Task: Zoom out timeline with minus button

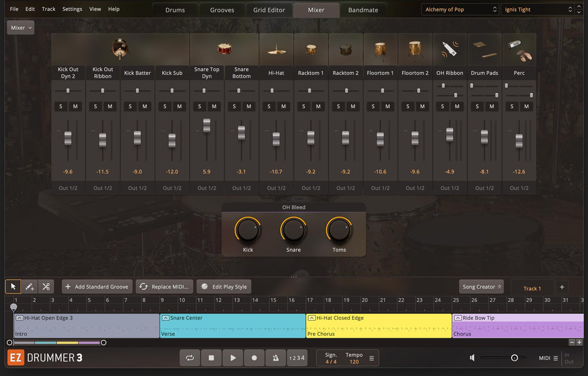Action: coord(572,342)
